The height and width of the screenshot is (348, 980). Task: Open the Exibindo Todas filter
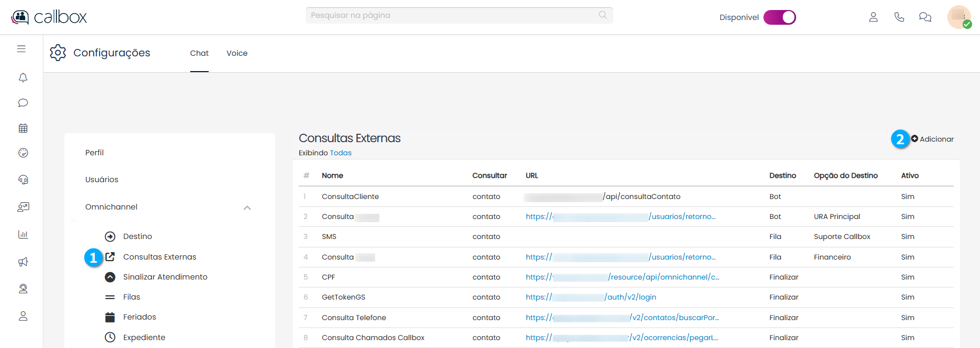(x=340, y=153)
